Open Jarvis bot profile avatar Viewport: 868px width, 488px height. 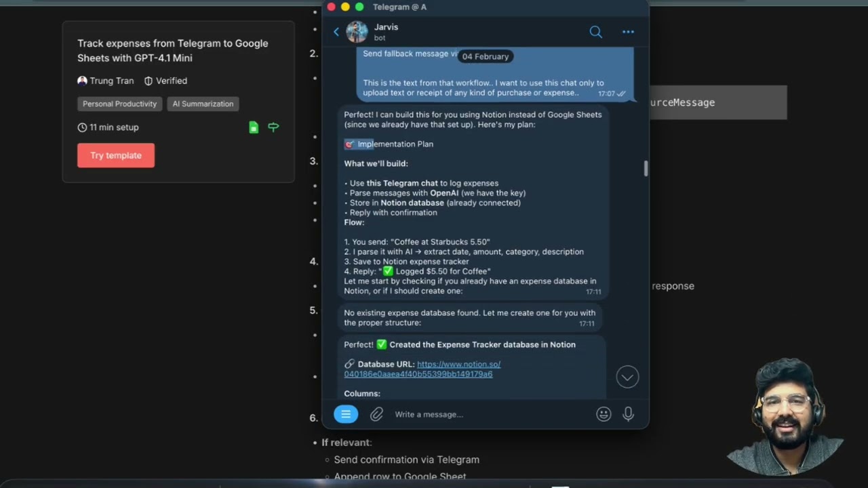tap(357, 32)
